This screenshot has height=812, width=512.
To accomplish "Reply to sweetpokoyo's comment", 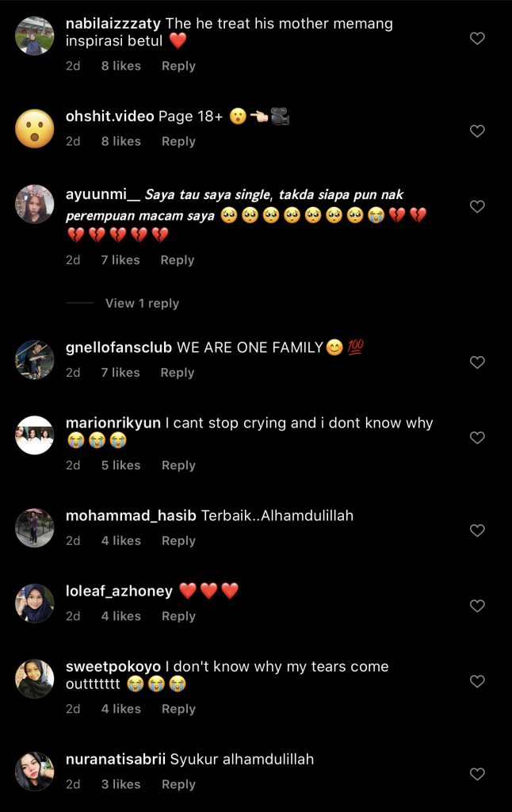I will click(178, 709).
